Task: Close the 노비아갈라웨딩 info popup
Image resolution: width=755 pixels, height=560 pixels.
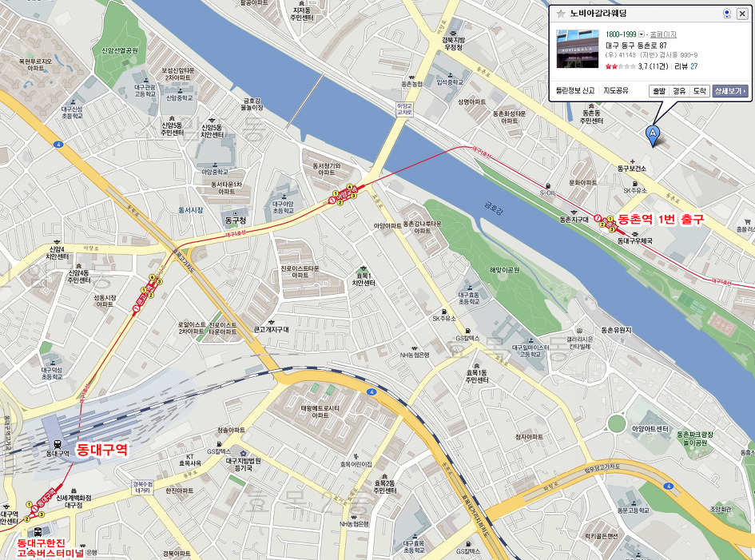Action: tap(742, 14)
